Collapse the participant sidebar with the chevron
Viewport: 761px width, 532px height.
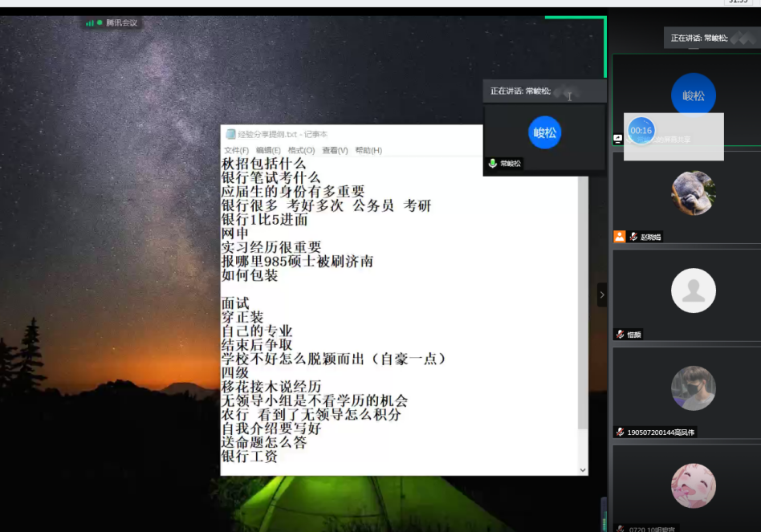coord(602,294)
